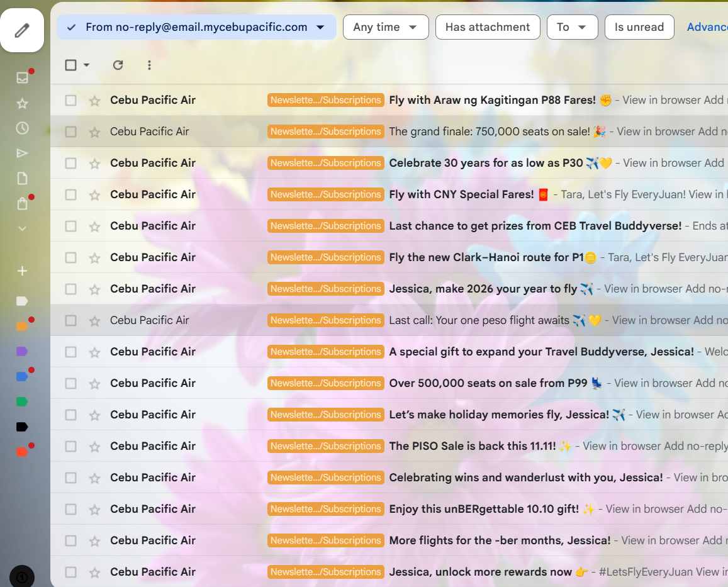Open Starred mail icon in sidebar
Screen dimensions: 728x587
coord(22,103)
